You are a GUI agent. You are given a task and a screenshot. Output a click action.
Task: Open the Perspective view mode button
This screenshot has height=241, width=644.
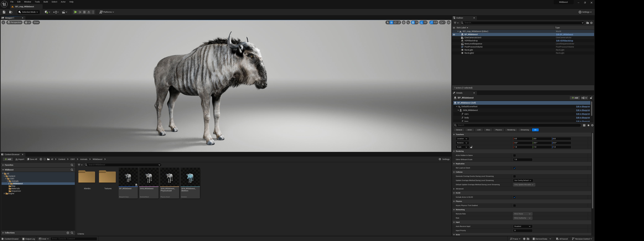coord(15,22)
